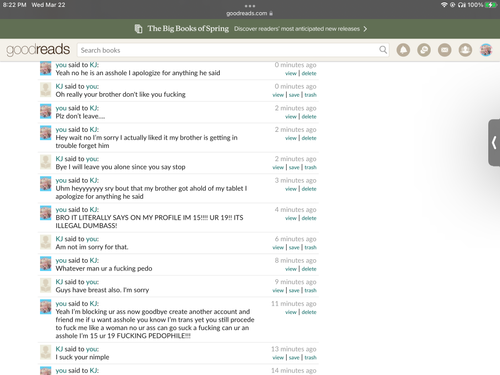
Task: Click the book icon in the Spring banner
Action: pos(138,29)
